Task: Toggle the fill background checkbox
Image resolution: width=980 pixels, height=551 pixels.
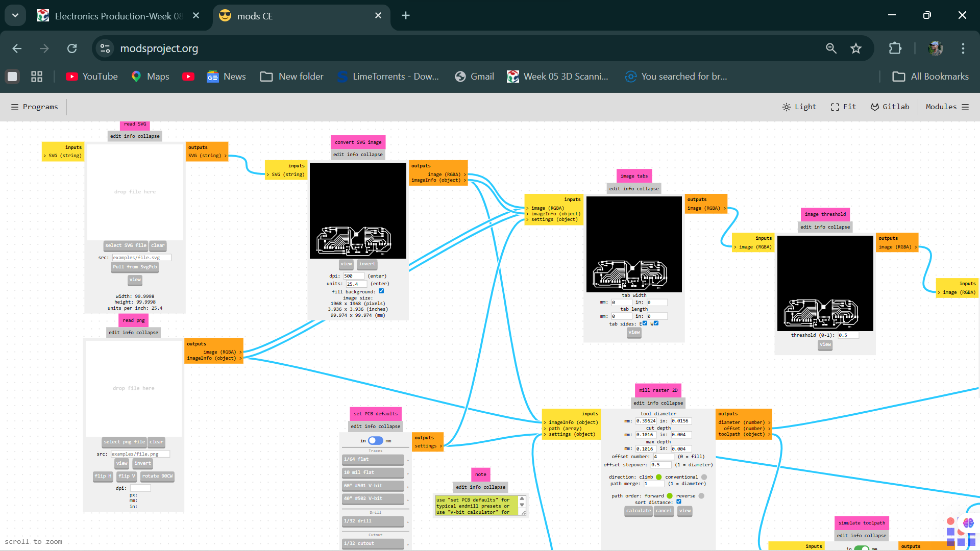Action: pyautogui.click(x=381, y=291)
